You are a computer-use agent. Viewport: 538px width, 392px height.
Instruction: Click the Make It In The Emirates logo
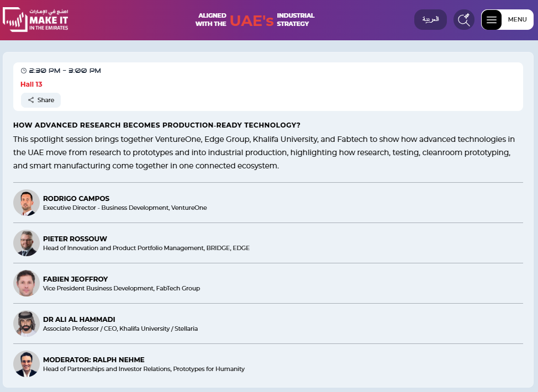(36, 19)
